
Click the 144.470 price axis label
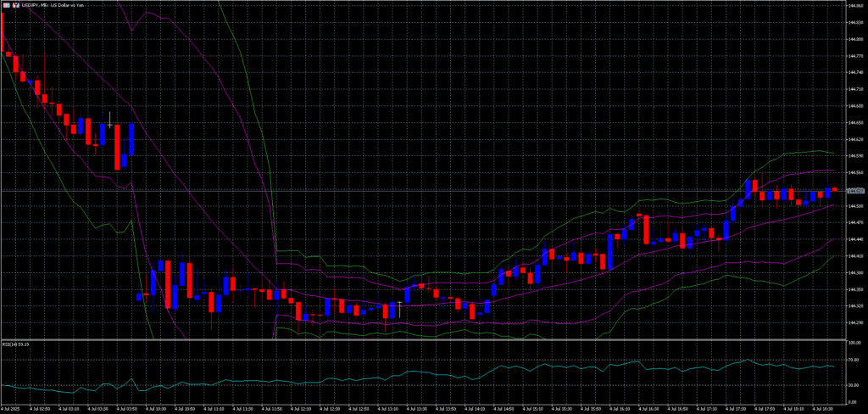856,222
